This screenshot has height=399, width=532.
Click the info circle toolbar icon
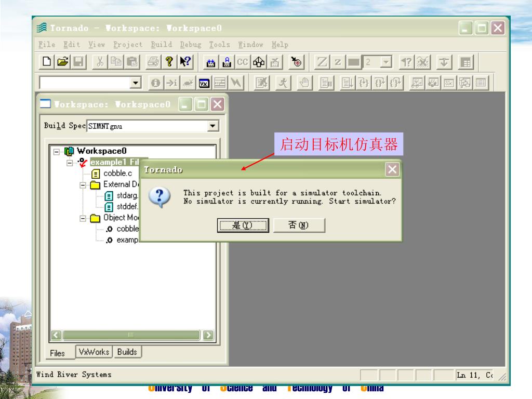coord(156,83)
